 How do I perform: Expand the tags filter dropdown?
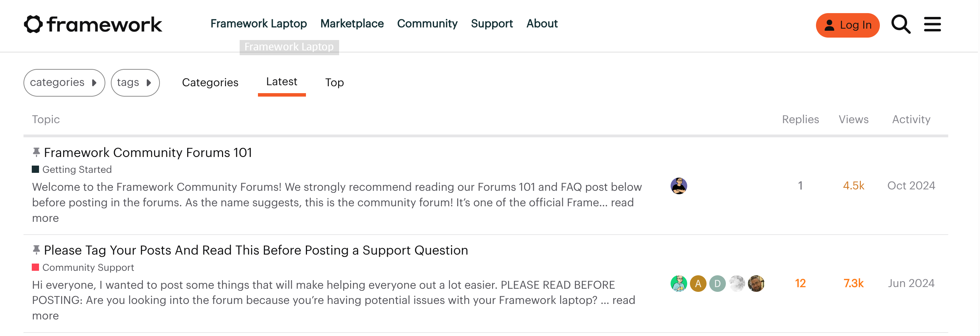tap(135, 82)
